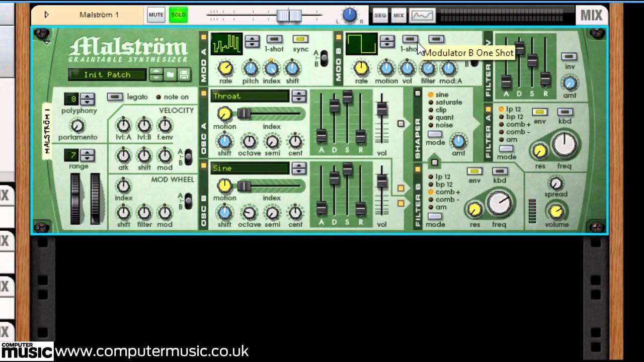This screenshot has width=644, height=362.
Task: Step through patches with Init Patch arrows
Action: point(156,75)
